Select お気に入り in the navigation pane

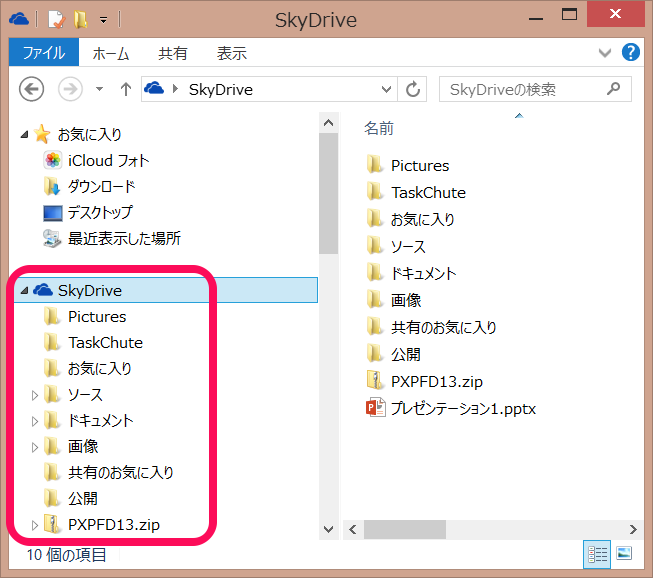(89, 135)
